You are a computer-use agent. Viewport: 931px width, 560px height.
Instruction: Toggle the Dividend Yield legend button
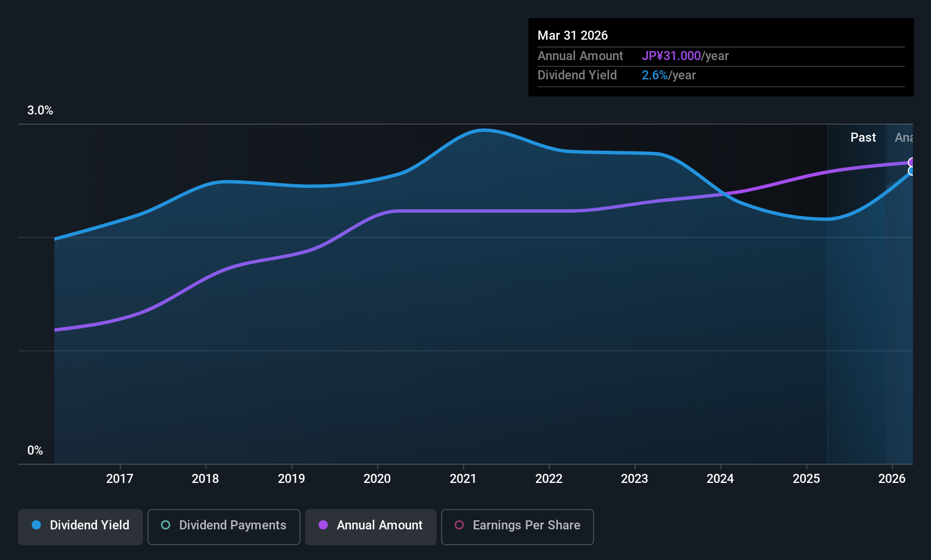[x=81, y=527]
